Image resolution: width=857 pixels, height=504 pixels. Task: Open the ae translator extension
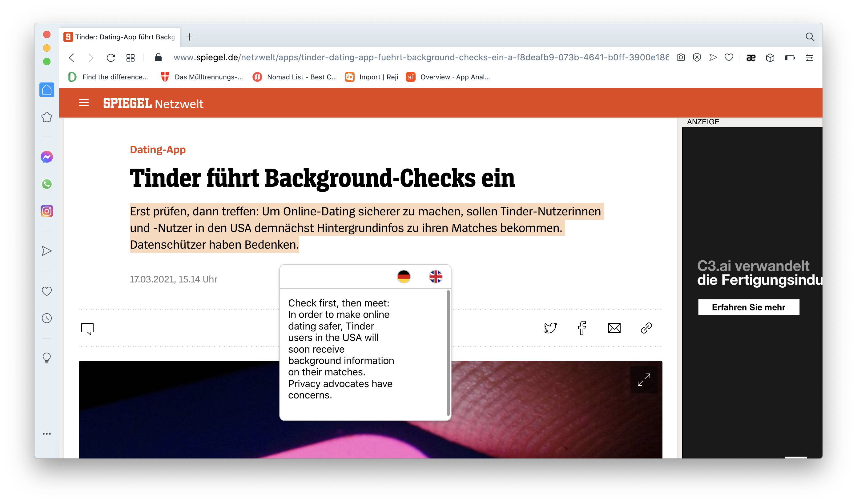pyautogui.click(x=751, y=58)
